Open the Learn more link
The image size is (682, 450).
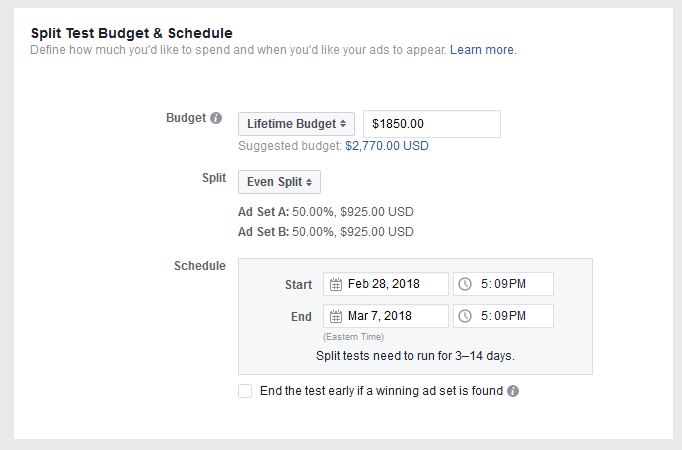(x=482, y=50)
